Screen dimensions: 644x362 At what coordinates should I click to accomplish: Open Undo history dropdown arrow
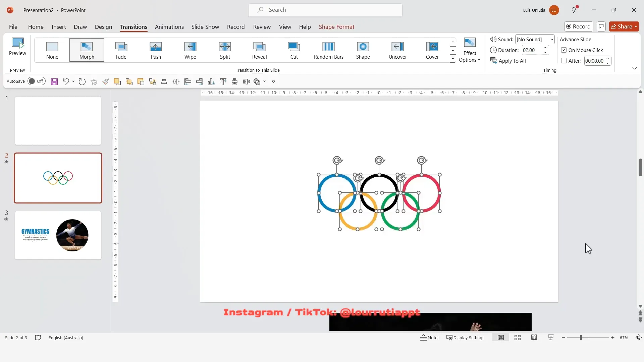coord(73,81)
